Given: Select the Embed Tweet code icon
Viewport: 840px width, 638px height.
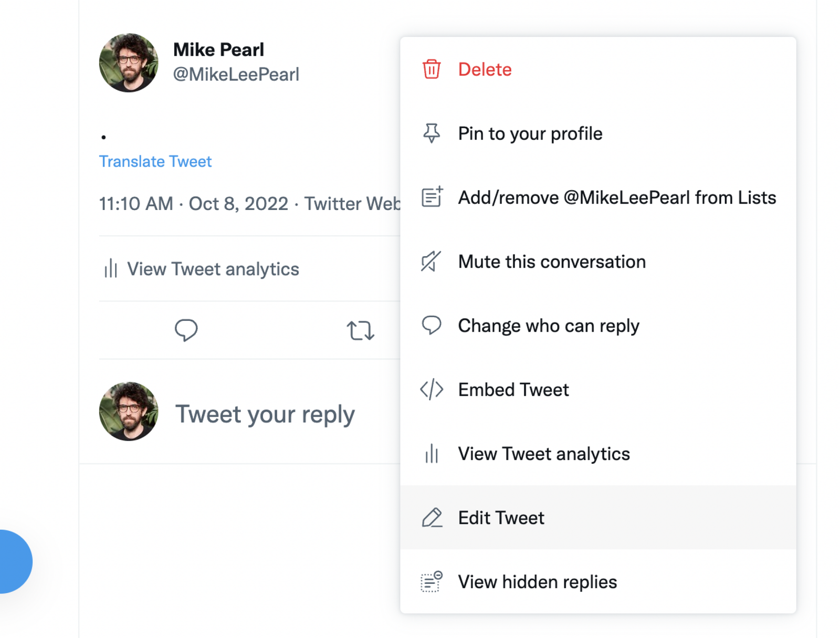Looking at the screenshot, I should tap(430, 389).
